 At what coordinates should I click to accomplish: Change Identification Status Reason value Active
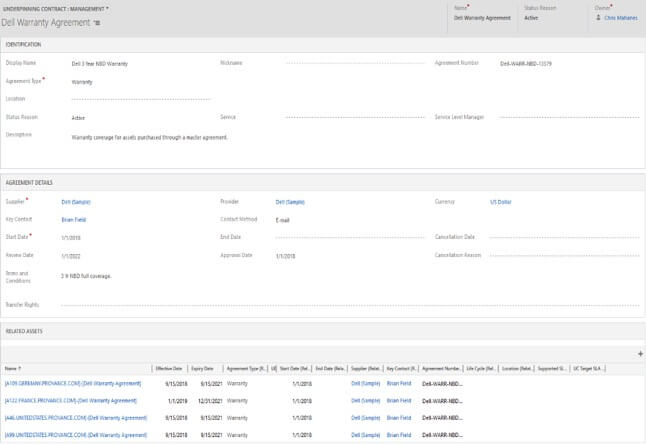click(78, 118)
